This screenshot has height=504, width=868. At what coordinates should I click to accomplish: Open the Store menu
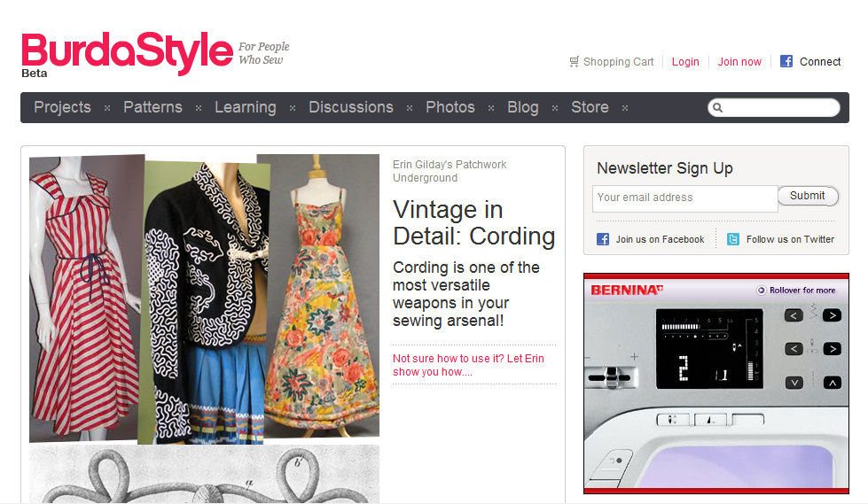[x=590, y=107]
